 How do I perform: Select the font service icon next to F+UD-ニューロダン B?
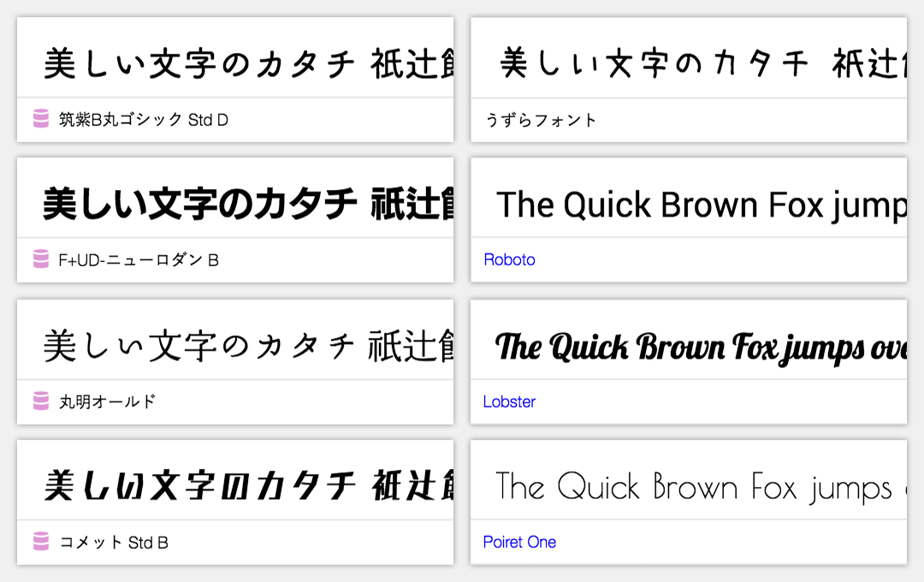(39, 259)
